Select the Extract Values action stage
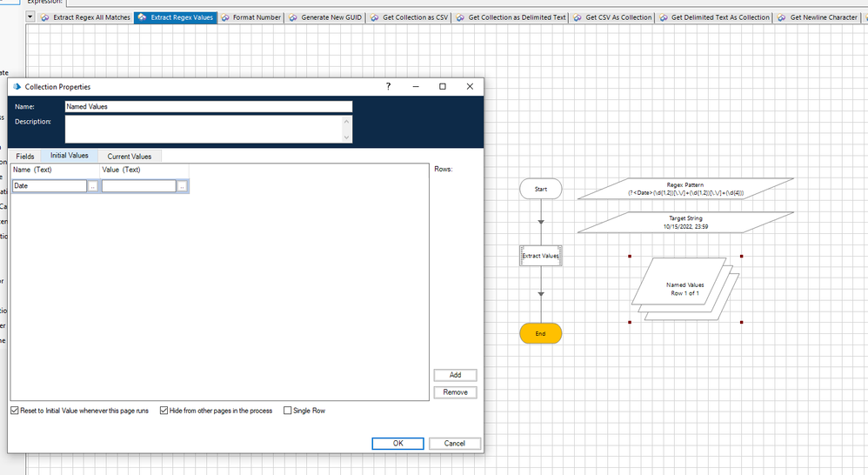Viewport: 868px width, 475px height. pyautogui.click(x=541, y=256)
